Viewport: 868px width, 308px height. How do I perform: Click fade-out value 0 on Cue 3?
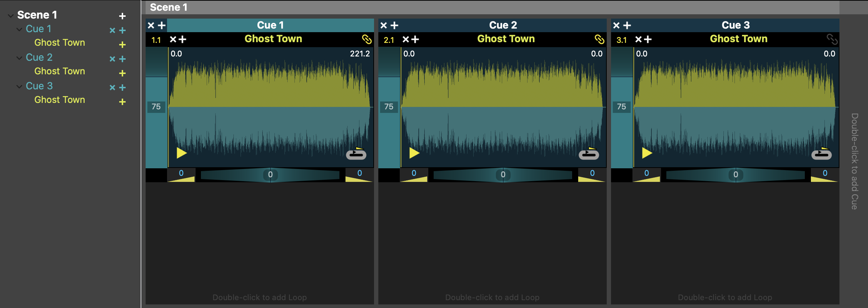(x=825, y=173)
